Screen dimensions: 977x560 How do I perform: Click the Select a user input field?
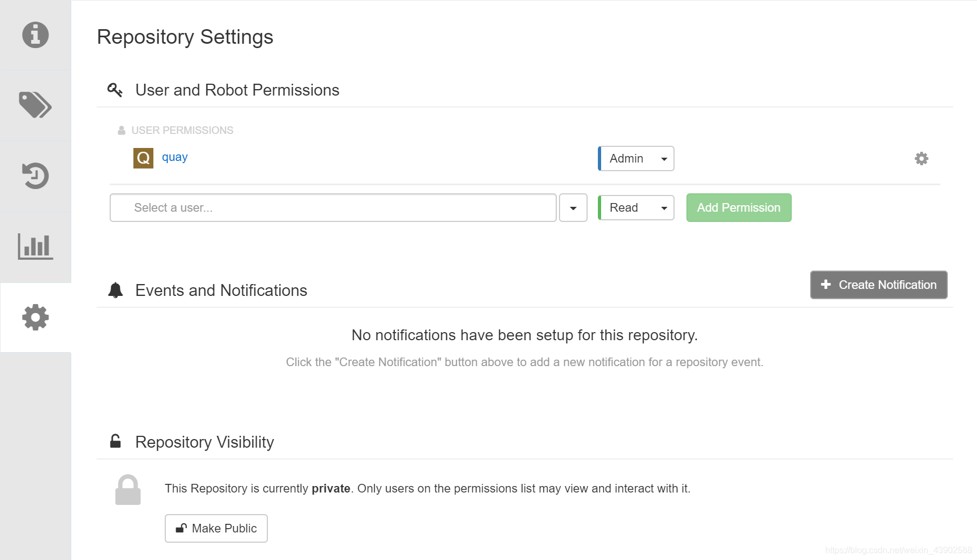(x=333, y=208)
